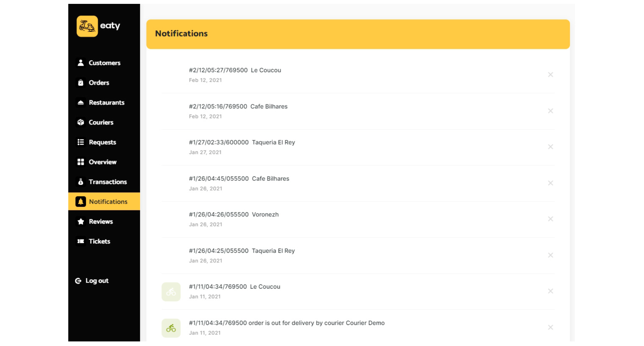Select notification text #1/27/02:33/600000 Taqueria El Rey
Viewport: 644px width, 346px height.
click(242, 142)
